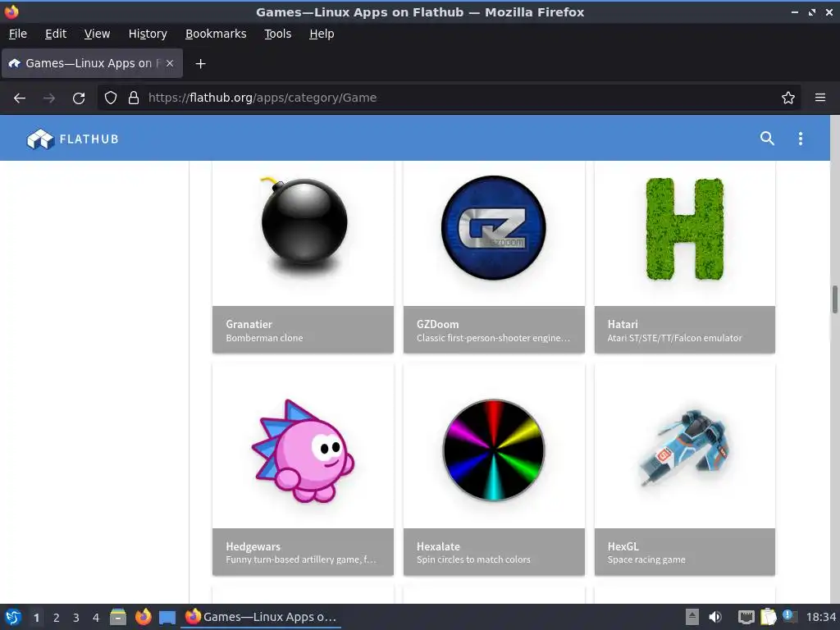840x630 pixels.
Task: Reload the current page
Action: click(x=79, y=98)
